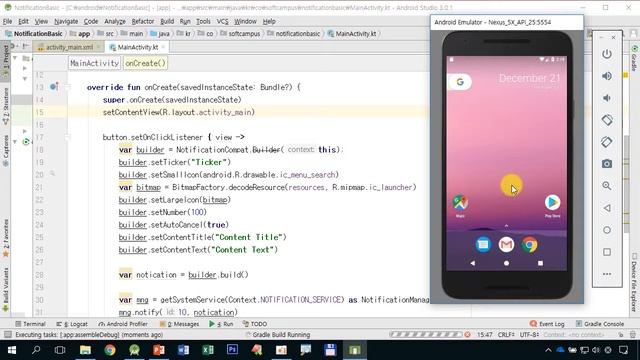
Task: Take emulator screenshot with camera icon
Action: pos(607,164)
